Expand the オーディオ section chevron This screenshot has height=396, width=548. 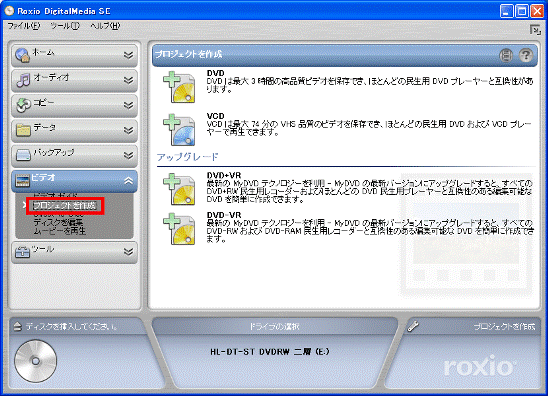coord(128,80)
